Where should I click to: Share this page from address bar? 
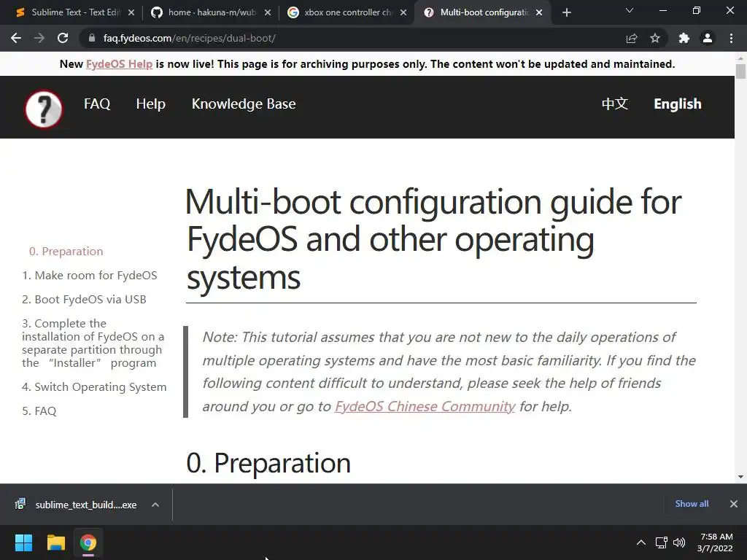[x=632, y=38]
